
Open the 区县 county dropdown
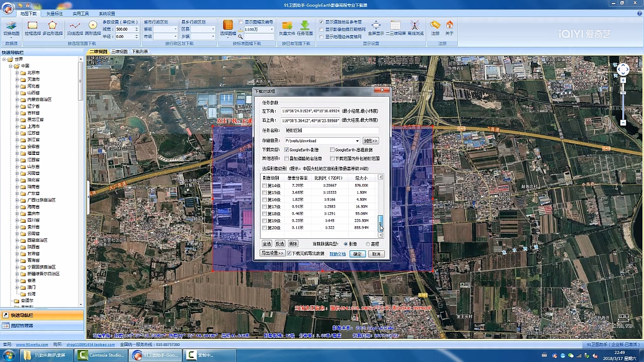[213, 29]
